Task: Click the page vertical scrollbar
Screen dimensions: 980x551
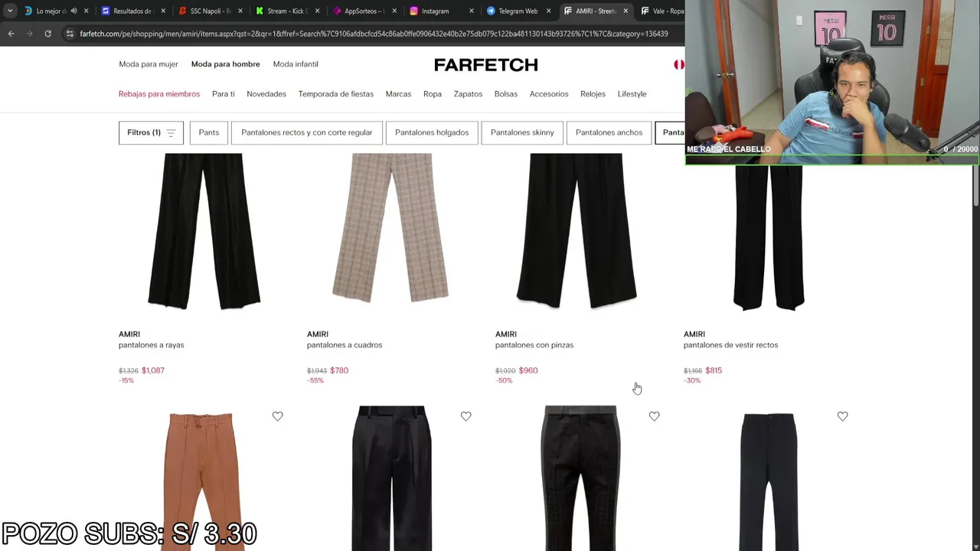Action: click(975, 184)
